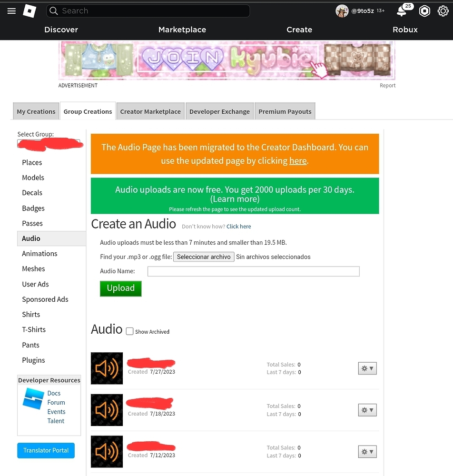Open the gear dropdown on the second audio
The width and height of the screenshot is (453, 476).
(367, 410)
